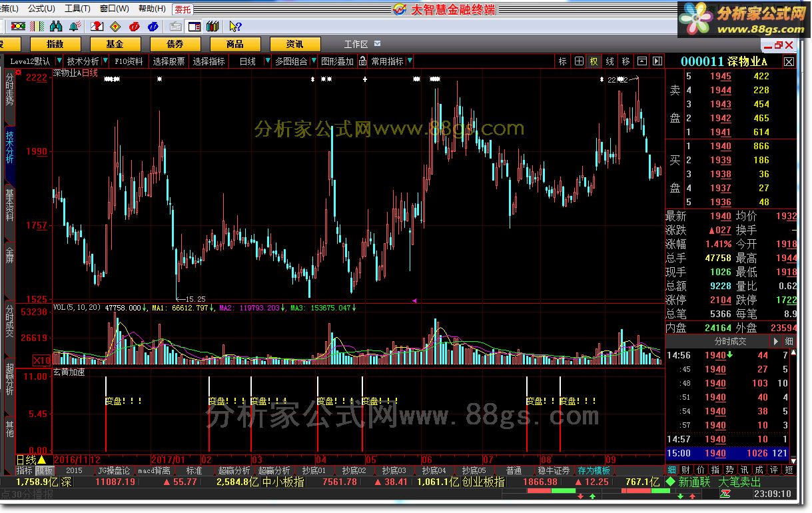Image resolution: width=812 pixels, height=513 pixels.
Task: Switch to the 势 tab in the quote panel
Action: 729,470
